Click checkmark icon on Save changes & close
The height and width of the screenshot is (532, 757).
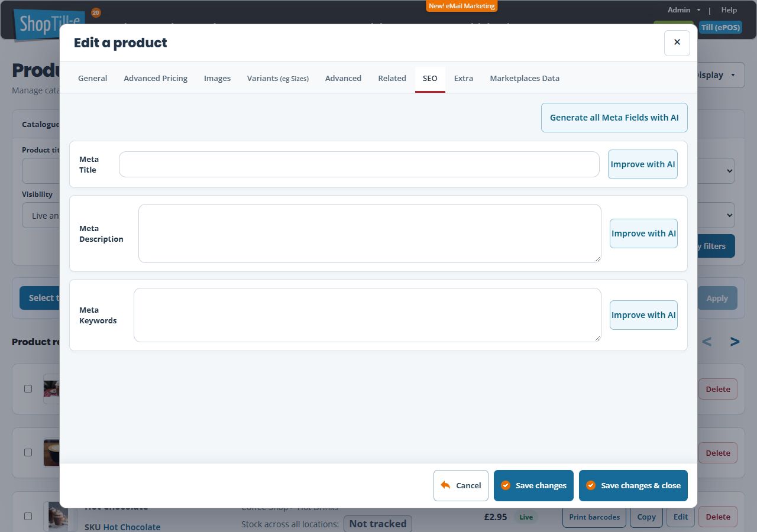pos(590,485)
